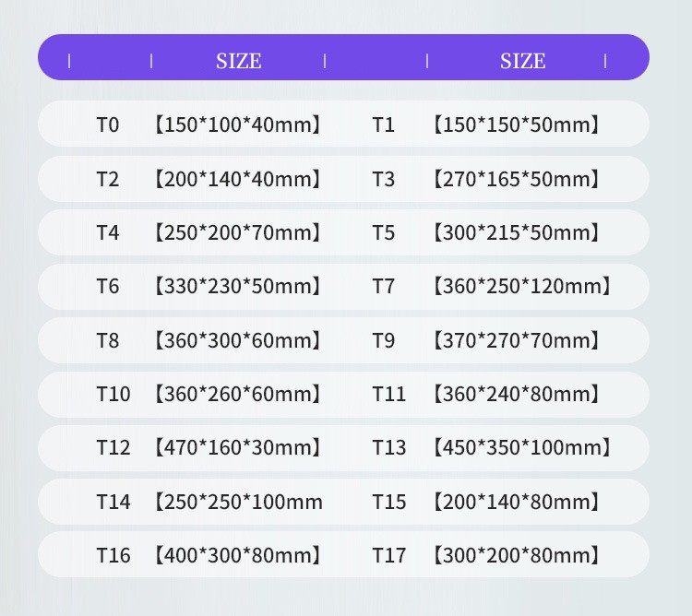This screenshot has height=616, width=692.
Task: Choose the 360*240*80mm size for T11
Action: coord(516,395)
